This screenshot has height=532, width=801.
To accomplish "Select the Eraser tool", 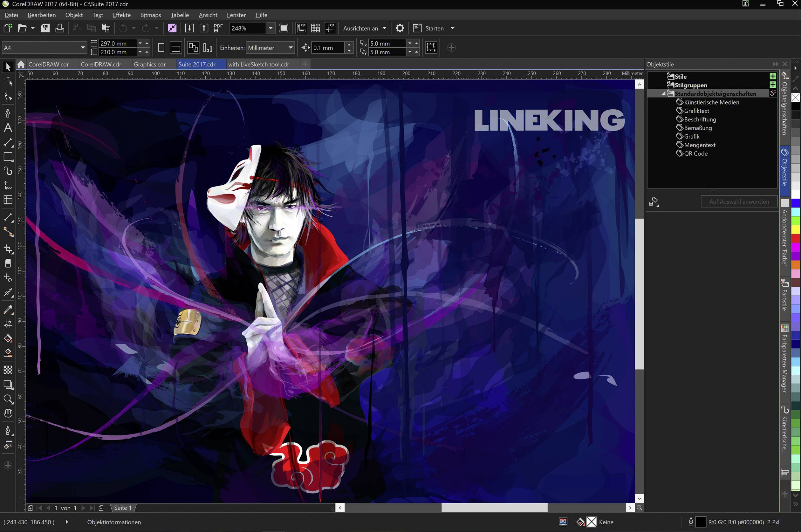I will [x=8, y=263].
